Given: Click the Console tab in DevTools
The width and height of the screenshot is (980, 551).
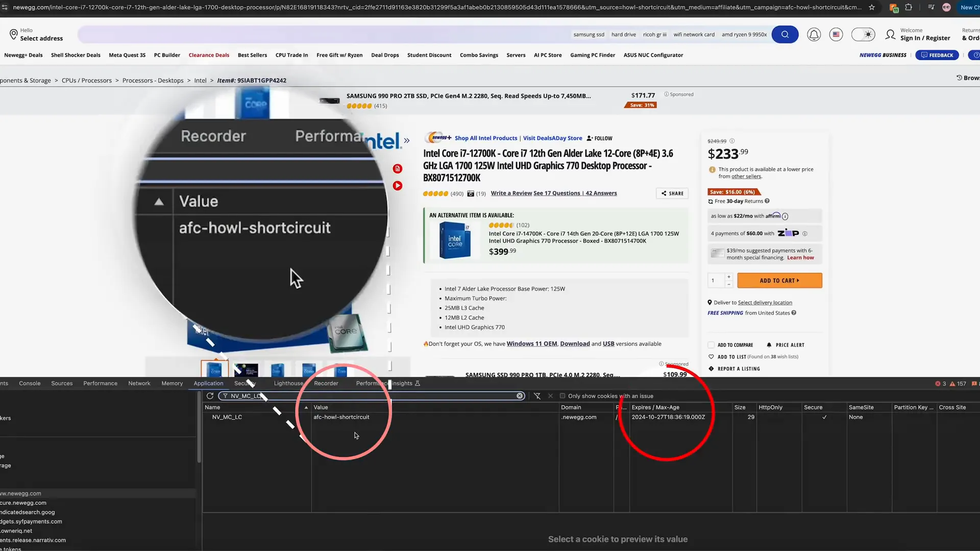Looking at the screenshot, I should point(30,383).
